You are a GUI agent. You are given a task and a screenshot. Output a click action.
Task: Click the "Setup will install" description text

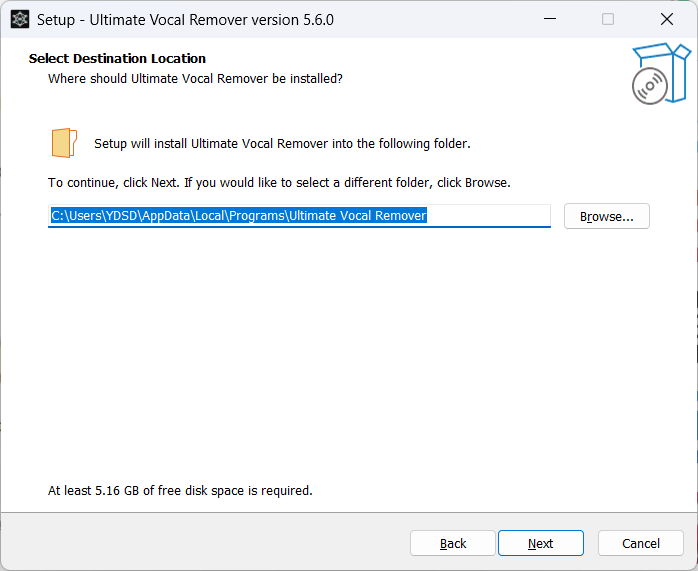[282, 143]
